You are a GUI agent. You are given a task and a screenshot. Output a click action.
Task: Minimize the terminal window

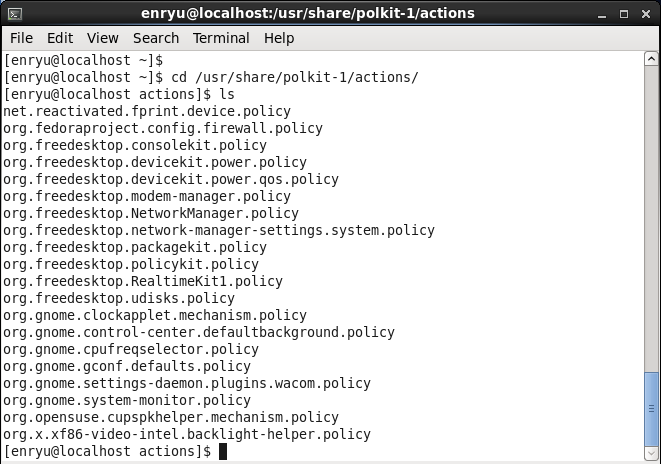point(602,14)
